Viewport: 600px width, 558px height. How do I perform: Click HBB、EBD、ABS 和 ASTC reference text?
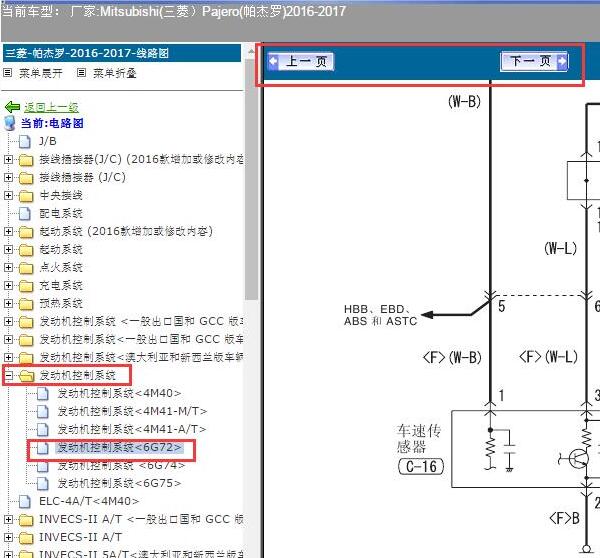(380, 315)
